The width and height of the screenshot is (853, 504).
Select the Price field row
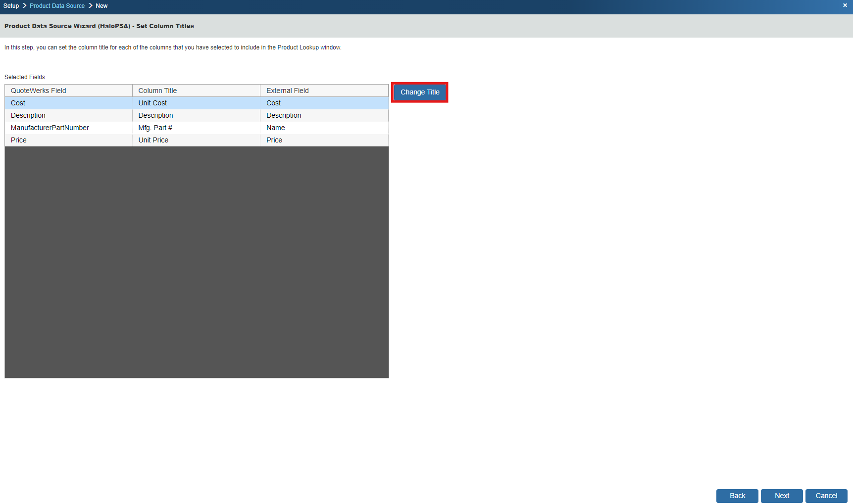point(19,140)
